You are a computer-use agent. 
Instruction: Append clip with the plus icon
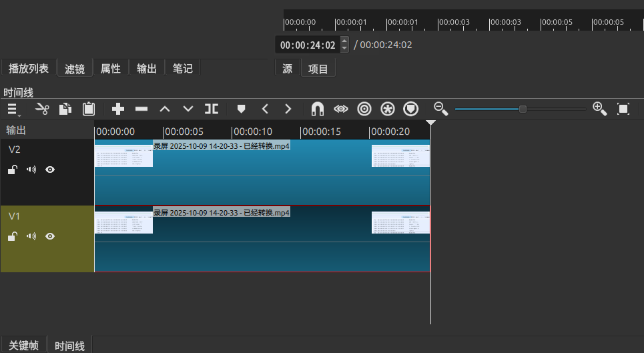[118, 109]
